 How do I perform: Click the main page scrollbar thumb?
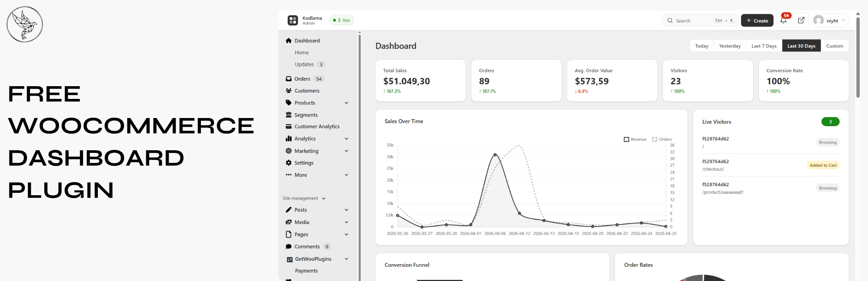tap(858, 57)
